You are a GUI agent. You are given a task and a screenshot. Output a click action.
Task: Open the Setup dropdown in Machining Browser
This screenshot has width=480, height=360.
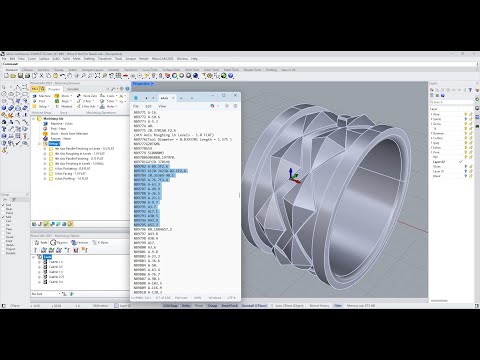point(41,106)
